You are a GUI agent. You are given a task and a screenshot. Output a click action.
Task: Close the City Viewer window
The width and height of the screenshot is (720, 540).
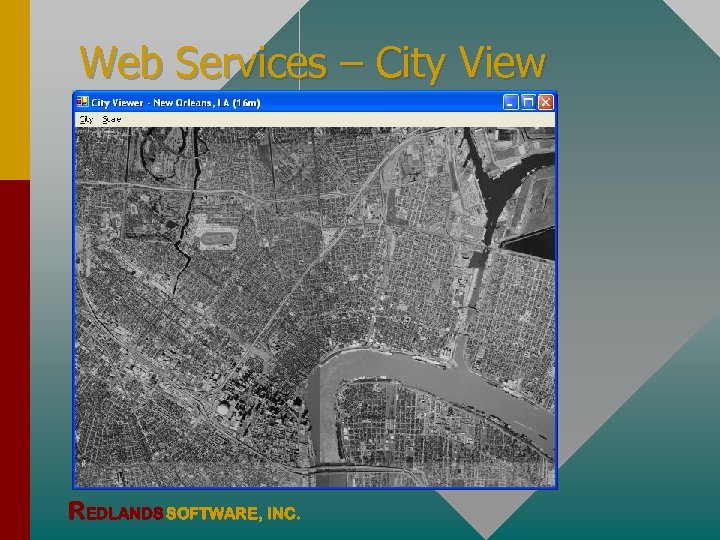(x=546, y=102)
